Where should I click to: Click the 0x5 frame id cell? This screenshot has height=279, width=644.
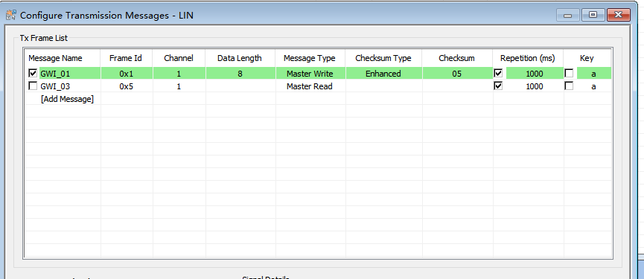(x=127, y=86)
